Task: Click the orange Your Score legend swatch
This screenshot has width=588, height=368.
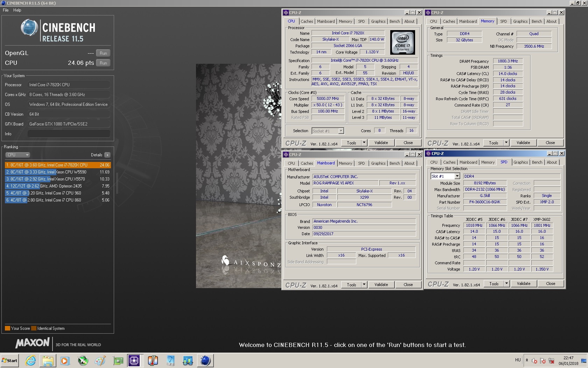Action: pyautogui.click(x=7, y=328)
